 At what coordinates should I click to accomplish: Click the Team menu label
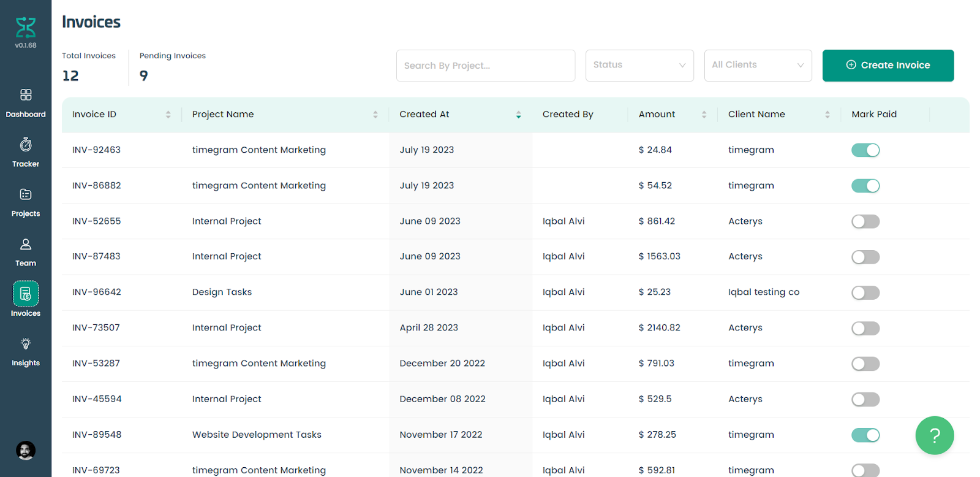point(26,264)
